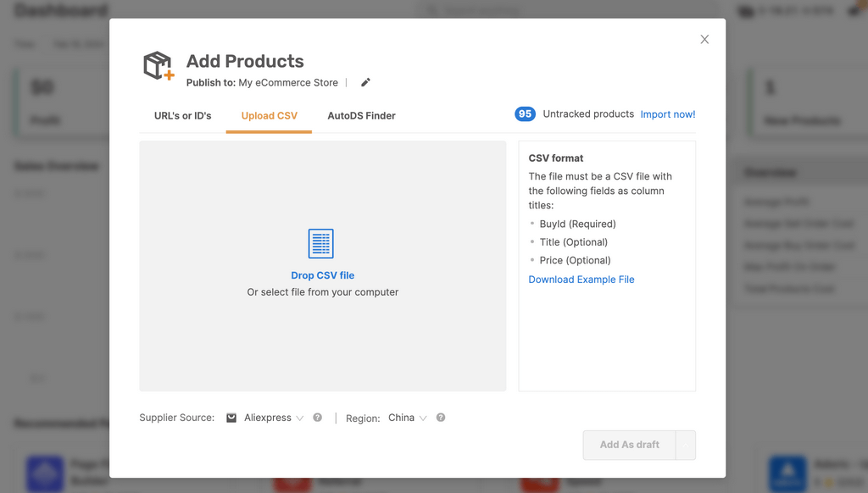Download the Example File

coord(581,280)
